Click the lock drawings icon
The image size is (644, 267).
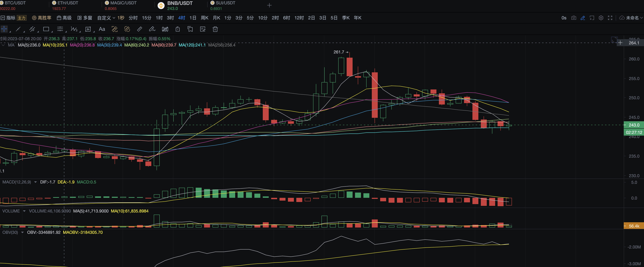pyautogui.click(x=178, y=29)
